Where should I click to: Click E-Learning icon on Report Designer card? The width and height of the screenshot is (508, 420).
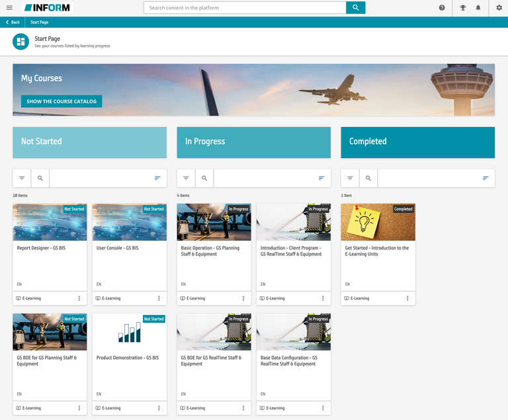(x=19, y=298)
